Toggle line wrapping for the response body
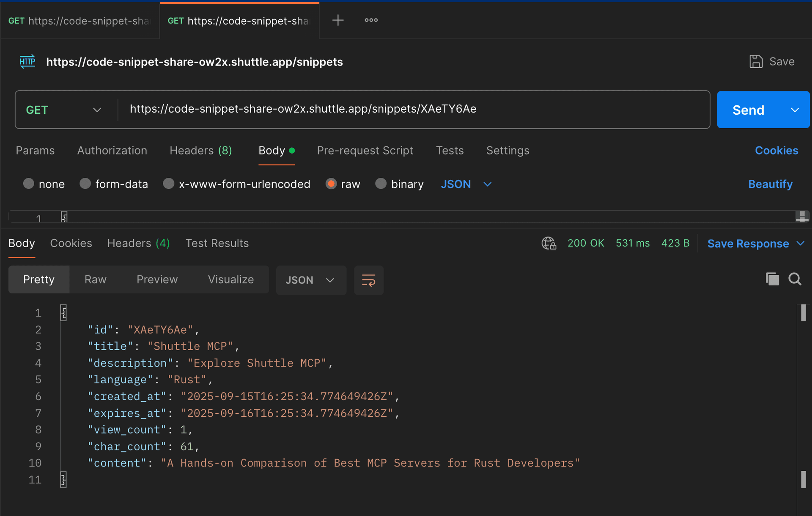The width and height of the screenshot is (812, 516). click(x=368, y=280)
